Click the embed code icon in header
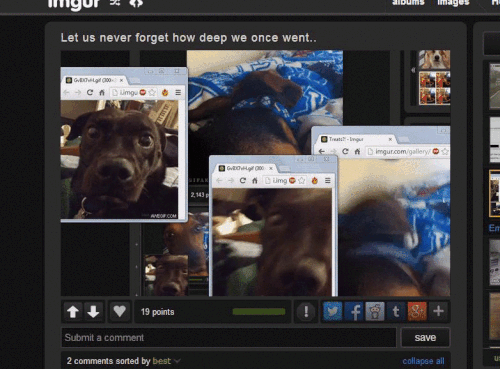The image size is (500, 369). [x=136, y=3]
